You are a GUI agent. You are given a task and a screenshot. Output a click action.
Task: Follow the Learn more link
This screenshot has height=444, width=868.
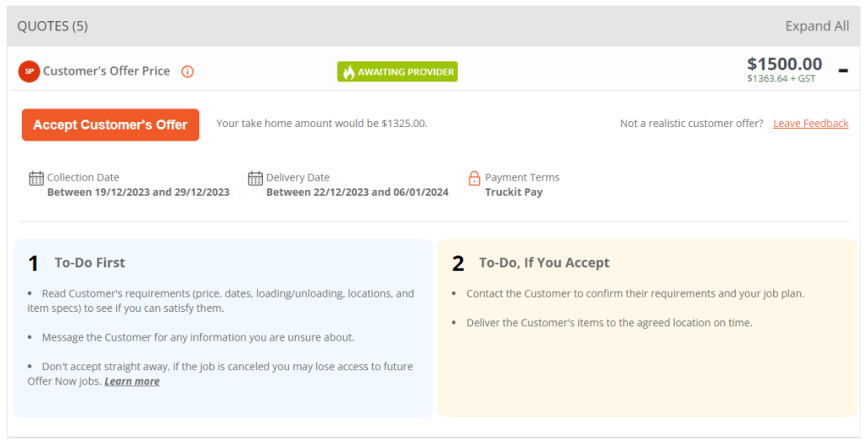click(131, 381)
